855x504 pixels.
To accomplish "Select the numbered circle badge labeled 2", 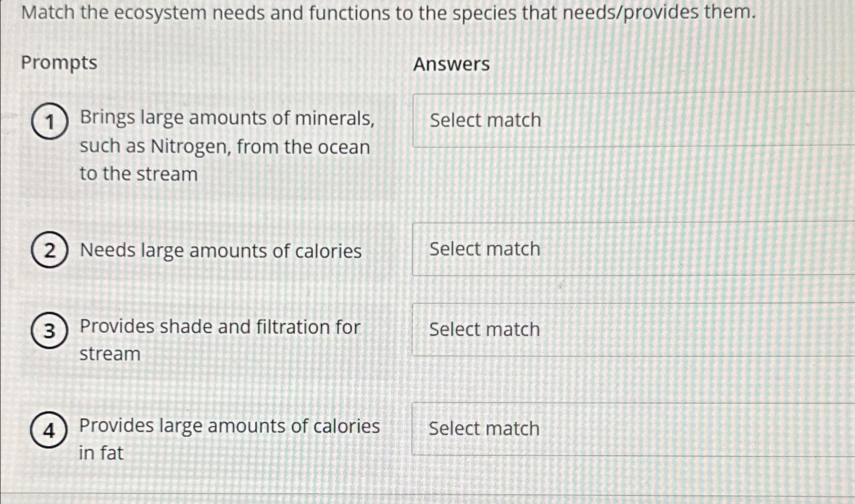I will [50, 250].
